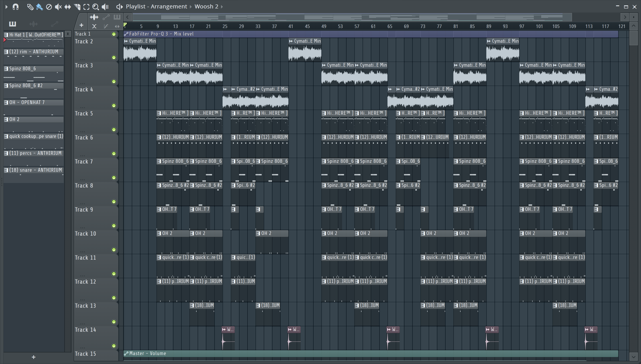Click the speaker icon beside Playlist title

coord(119,7)
